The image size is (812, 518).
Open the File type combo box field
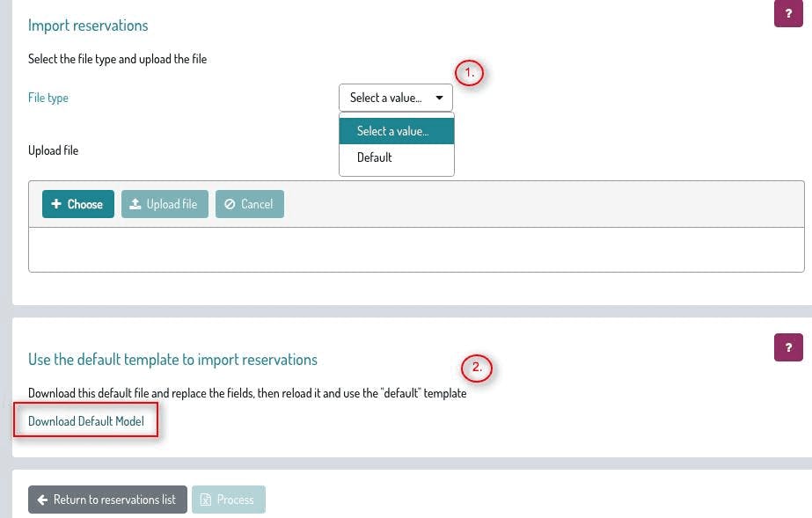[386, 98]
